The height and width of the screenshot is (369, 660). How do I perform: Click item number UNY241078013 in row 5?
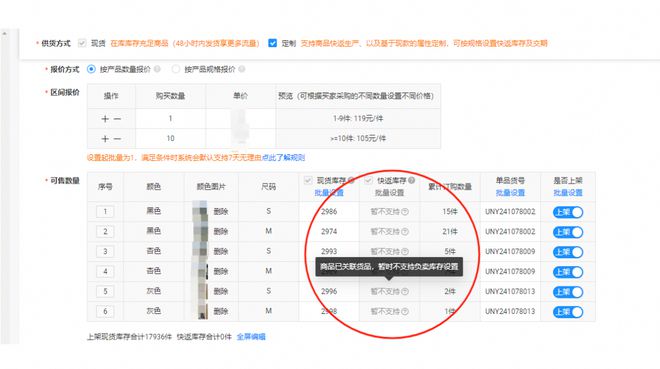(510, 291)
